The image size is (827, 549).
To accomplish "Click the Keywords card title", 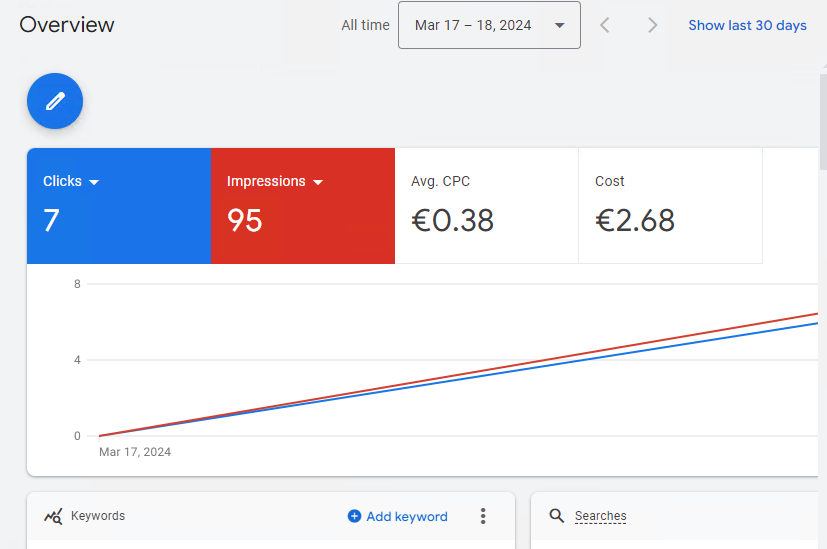I will click(x=98, y=516).
